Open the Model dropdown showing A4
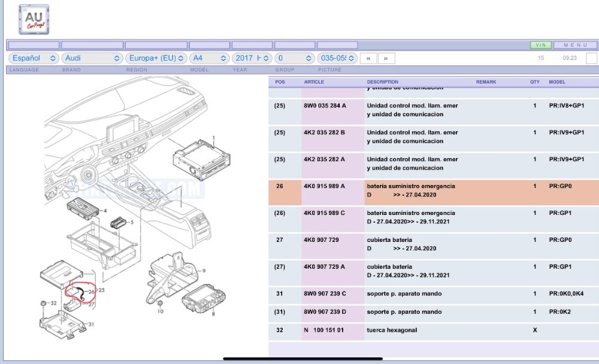Viewport: 599px width, 364px height. (x=209, y=58)
